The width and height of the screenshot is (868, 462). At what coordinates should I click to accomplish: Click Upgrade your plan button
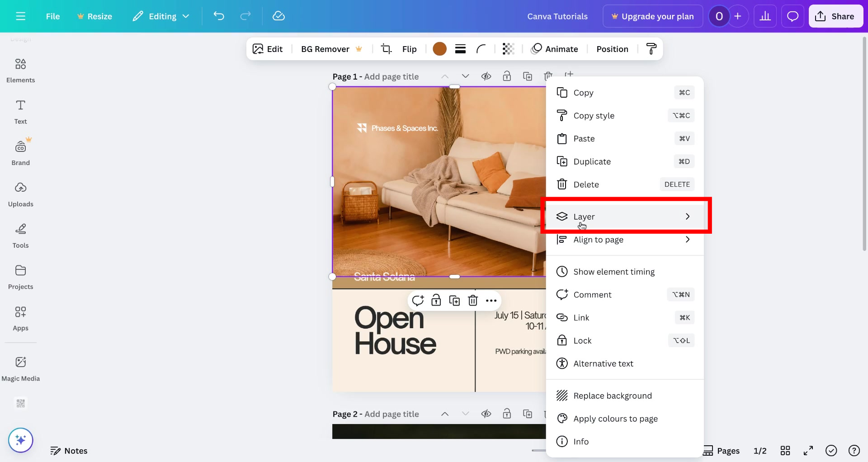click(x=653, y=16)
